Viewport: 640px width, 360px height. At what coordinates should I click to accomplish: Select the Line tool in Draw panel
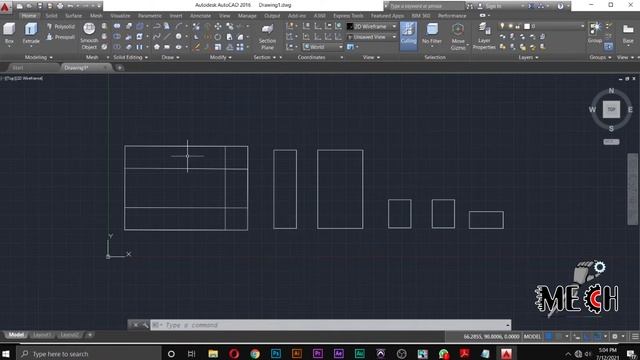pos(167,37)
